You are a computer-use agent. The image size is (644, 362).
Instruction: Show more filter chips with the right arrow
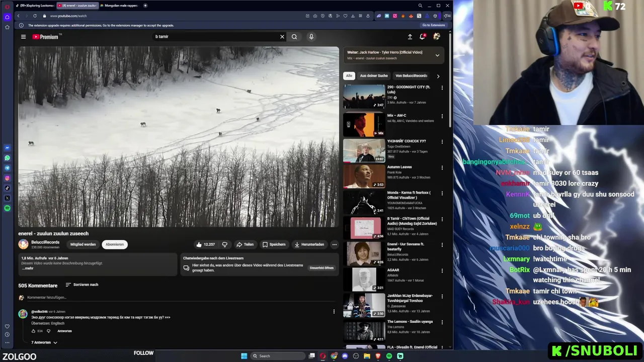[438, 76]
